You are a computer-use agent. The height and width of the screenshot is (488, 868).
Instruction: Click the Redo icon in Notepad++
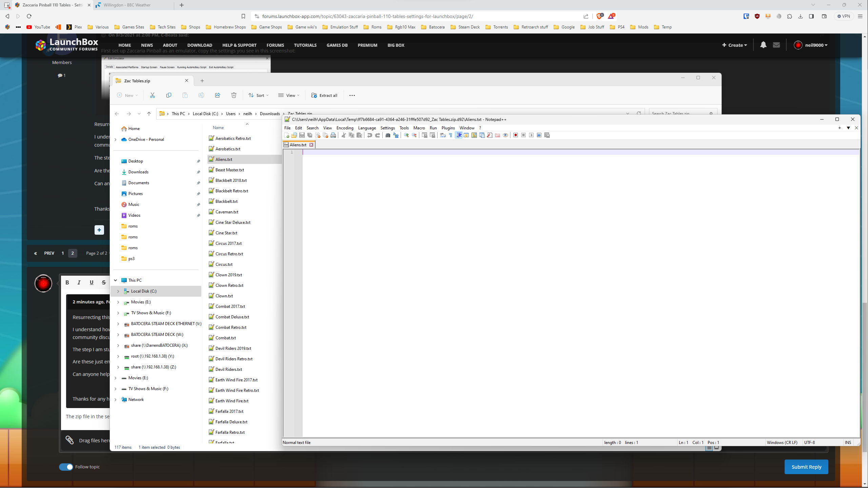click(378, 135)
